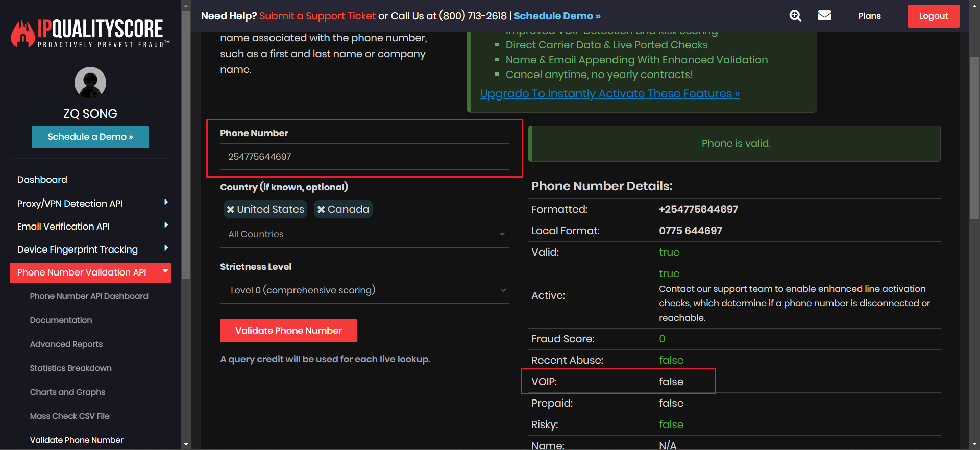The image size is (980, 450).
Task: Click the IPQualityScore logo
Action: (x=90, y=34)
